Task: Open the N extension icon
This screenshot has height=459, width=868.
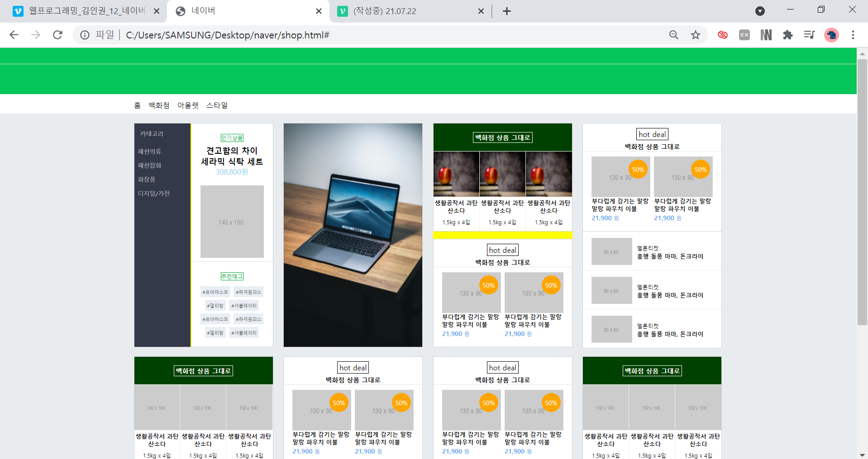Action: (x=766, y=35)
